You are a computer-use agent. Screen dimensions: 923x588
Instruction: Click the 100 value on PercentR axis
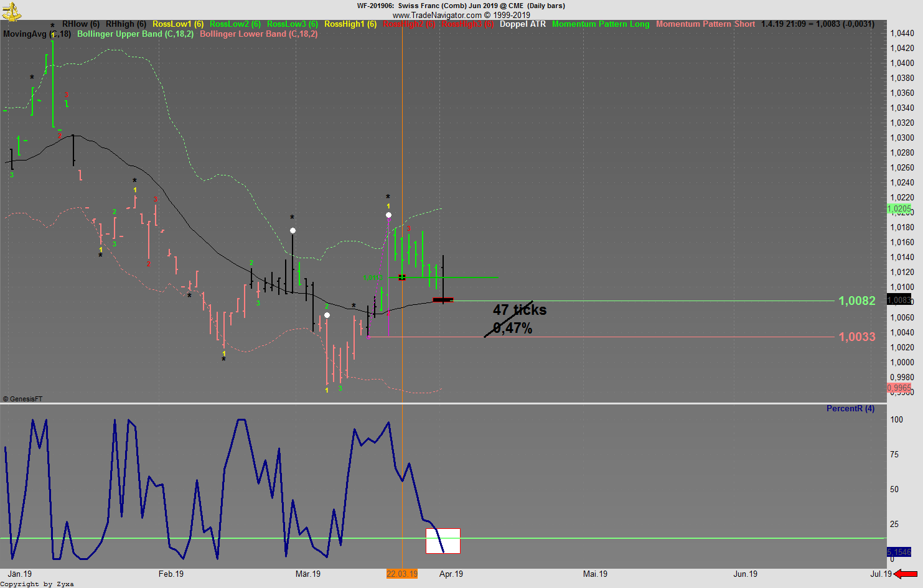coord(897,419)
